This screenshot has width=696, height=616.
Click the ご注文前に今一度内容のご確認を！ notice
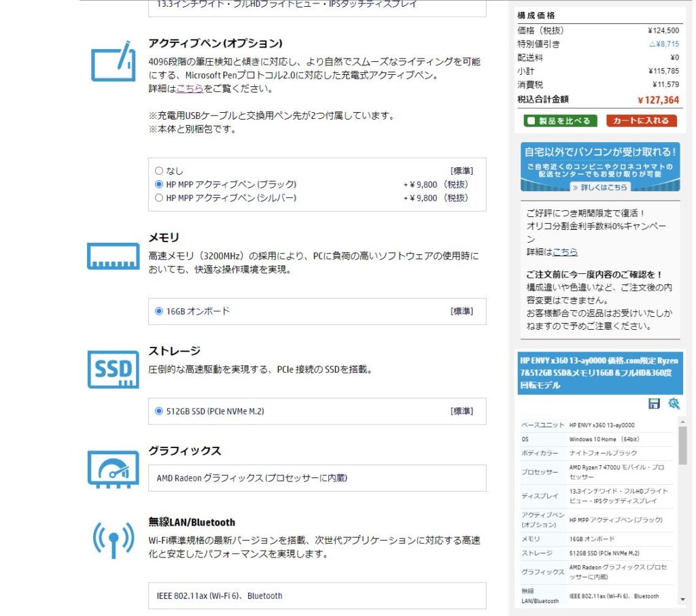[594, 275]
